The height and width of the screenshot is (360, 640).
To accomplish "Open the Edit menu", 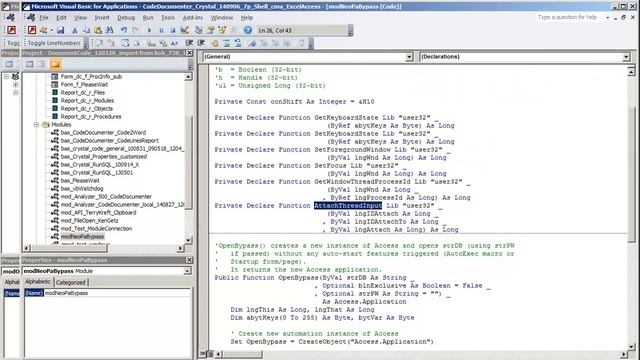I will tap(61, 18).
